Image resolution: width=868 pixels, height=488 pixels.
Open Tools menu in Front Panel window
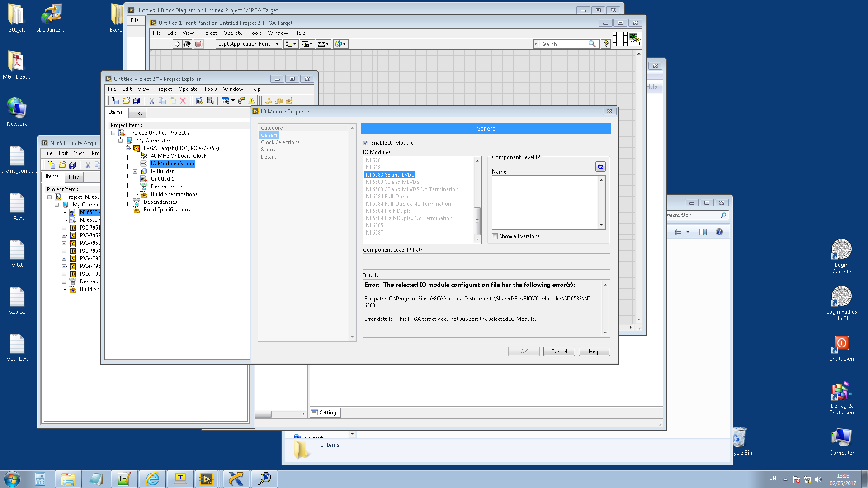click(x=255, y=33)
